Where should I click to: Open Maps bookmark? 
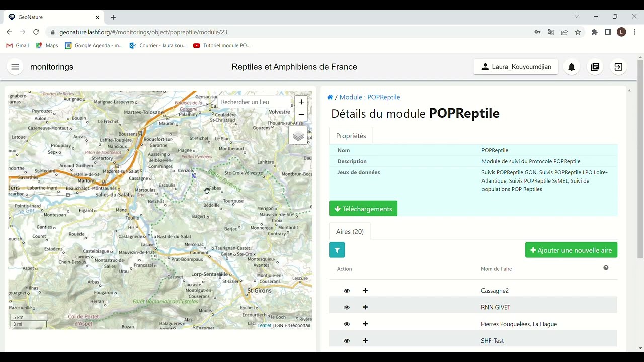click(47, 45)
